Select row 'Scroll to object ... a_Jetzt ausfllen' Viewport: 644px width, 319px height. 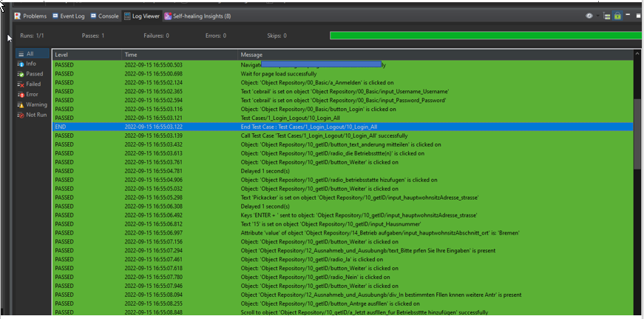coord(343,312)
